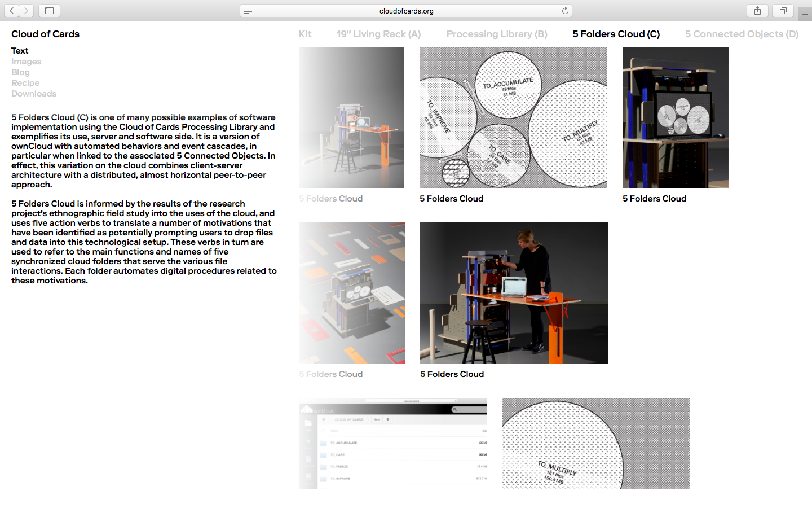Select the 5 Folders Cloud (C) tab

616,34
